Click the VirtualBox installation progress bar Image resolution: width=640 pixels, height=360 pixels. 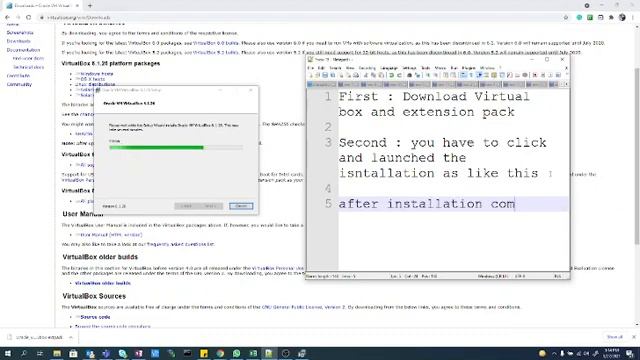[x=176, y=147]
